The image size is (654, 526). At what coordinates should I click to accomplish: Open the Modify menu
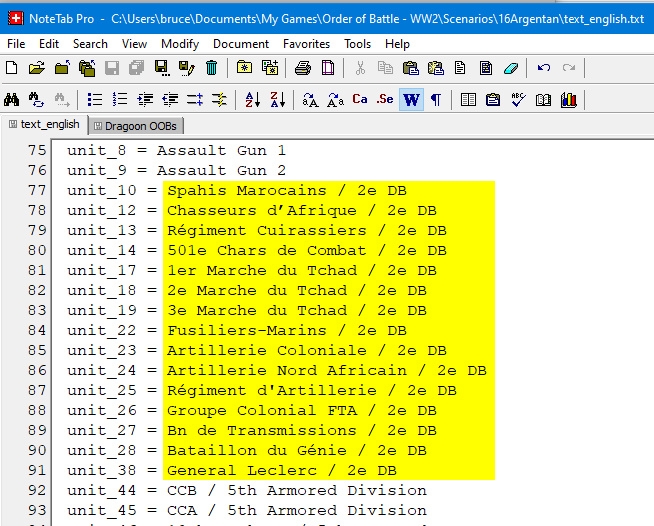(x=180, y=44)
